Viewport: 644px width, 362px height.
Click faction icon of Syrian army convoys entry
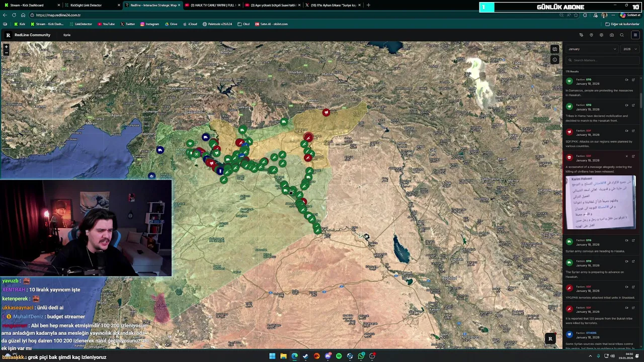tap(570, 242)
